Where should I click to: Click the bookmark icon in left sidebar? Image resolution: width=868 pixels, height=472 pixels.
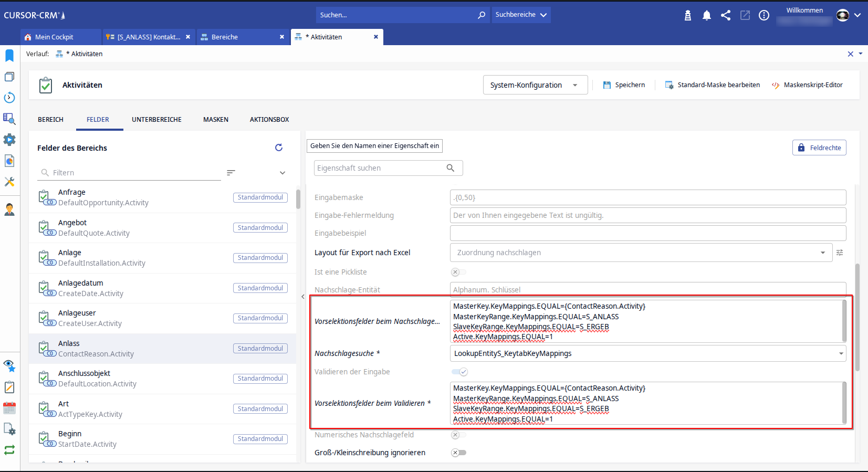(x=9, y=56)
